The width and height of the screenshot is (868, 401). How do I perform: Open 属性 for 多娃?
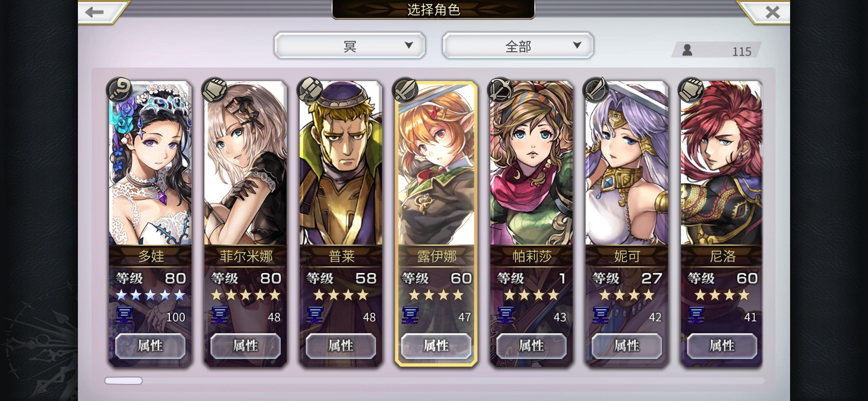150,346
